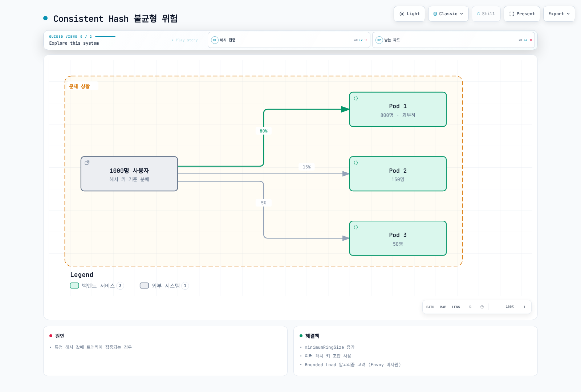Image resolution: width=581 pixels, height=392 pixels.
Task: Click the 80% edge label
Action: click(x=264, y=131)
